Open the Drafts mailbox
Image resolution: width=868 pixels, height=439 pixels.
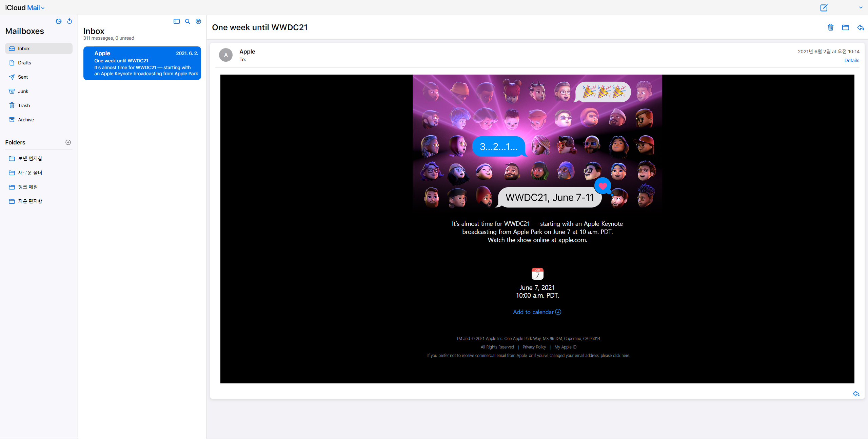tap(24, 63)
